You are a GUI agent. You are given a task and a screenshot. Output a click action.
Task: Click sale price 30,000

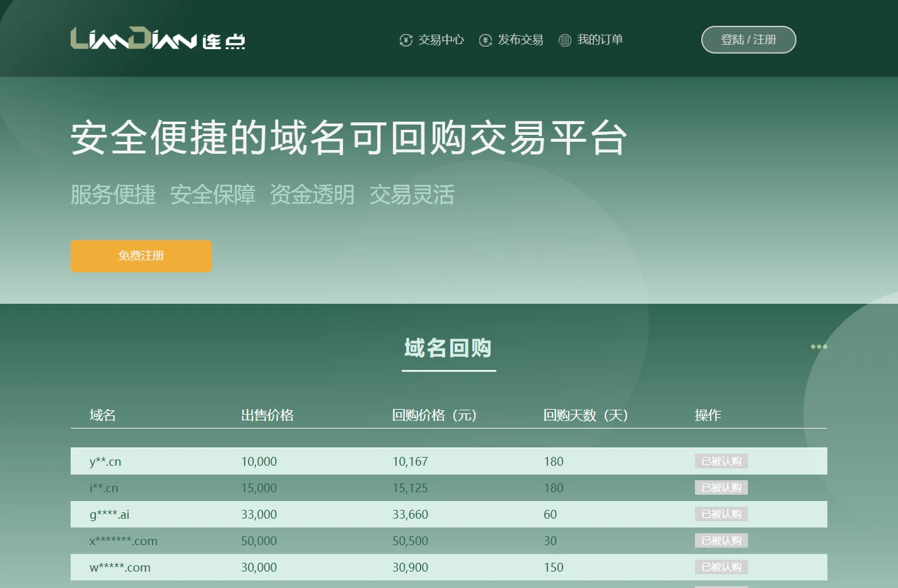point(259,567)
